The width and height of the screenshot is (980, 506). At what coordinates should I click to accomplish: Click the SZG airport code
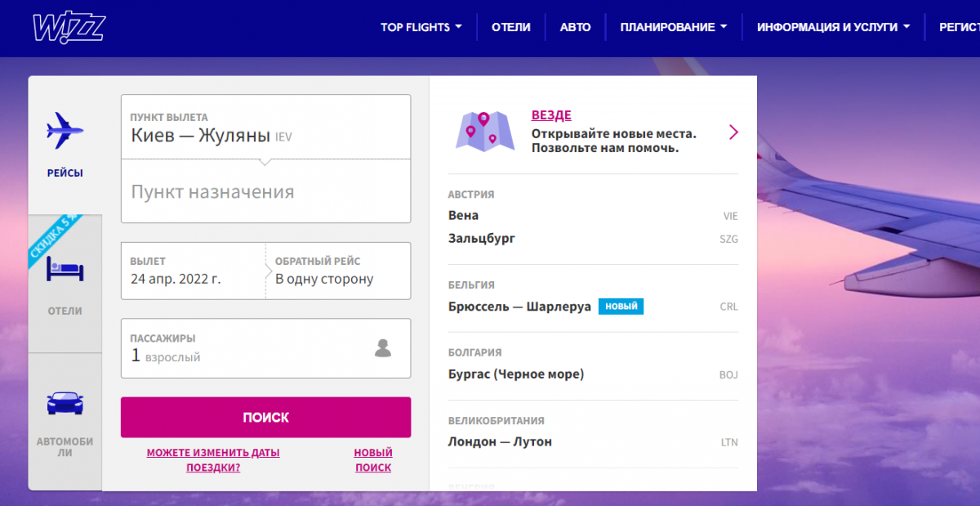[728, 240]
